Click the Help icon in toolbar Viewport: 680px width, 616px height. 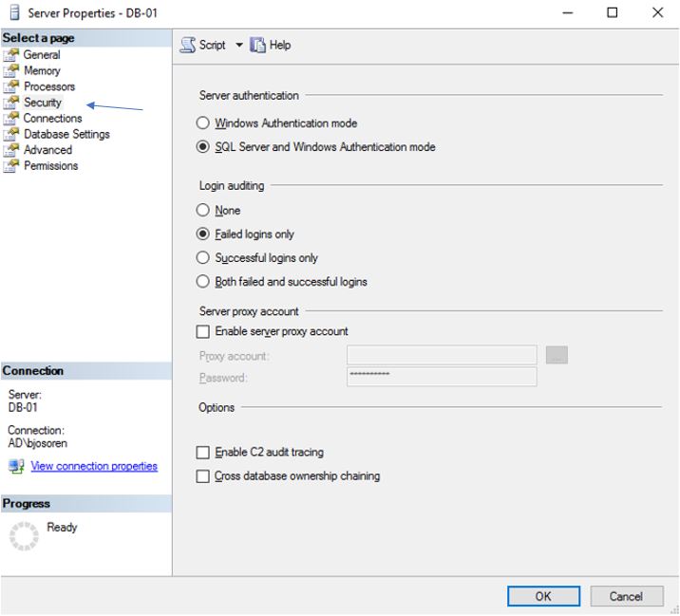[257, 45]
